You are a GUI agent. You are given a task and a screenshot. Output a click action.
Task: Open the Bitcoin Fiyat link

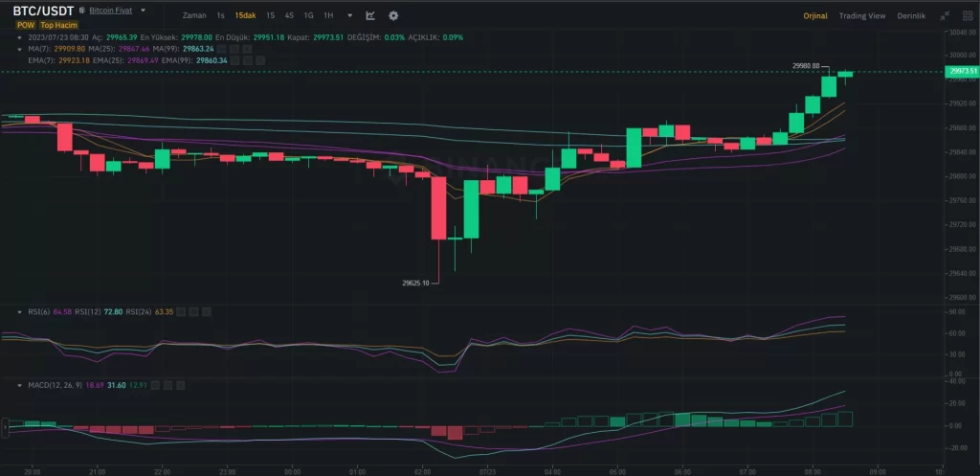tap(110, 11)
